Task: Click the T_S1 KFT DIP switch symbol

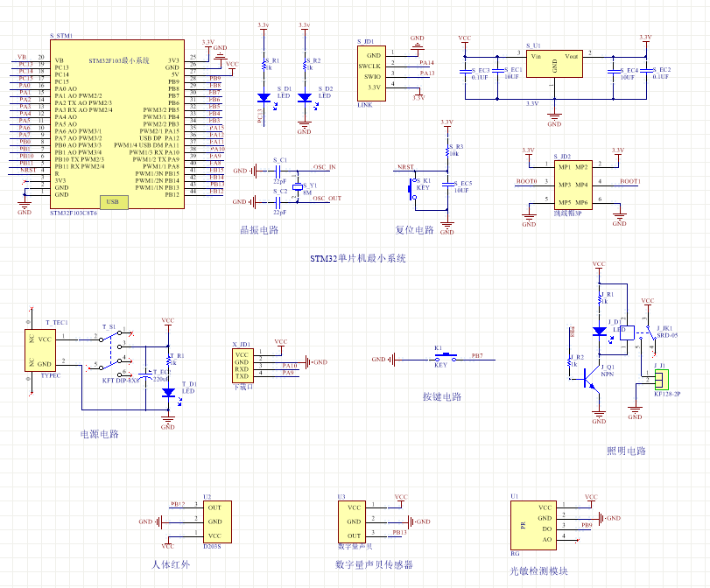Action: coord(112,354)
